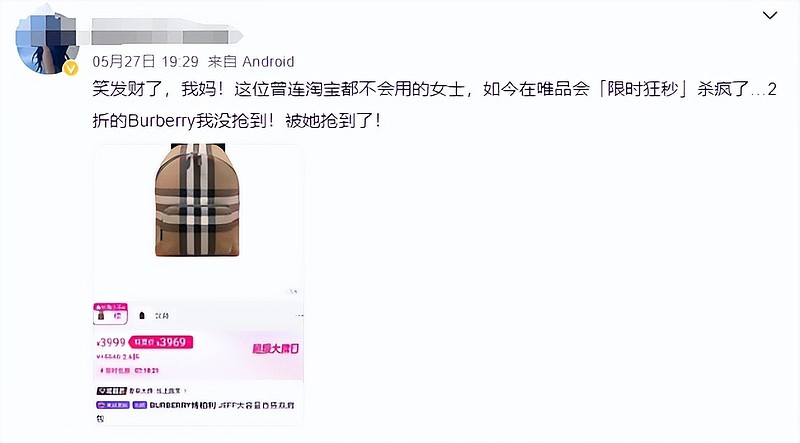The width and height of the screenshot is (800, 443).
Task: Select the black backpack variant icon
Action: [x=142, y=316]
